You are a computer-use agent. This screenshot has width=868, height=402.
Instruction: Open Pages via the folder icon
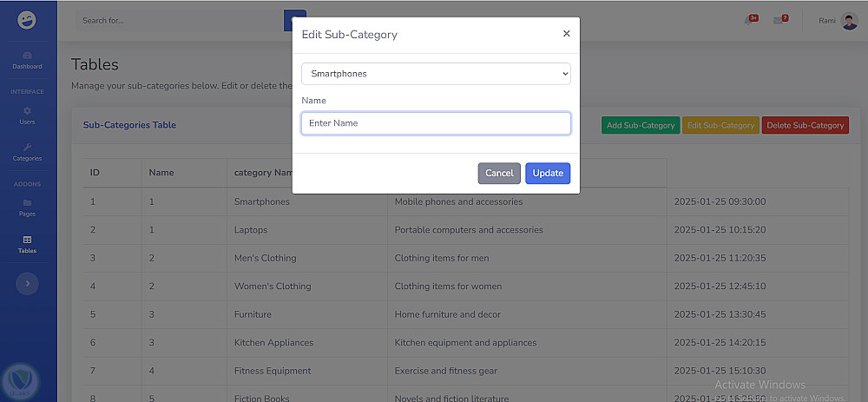(x=27, y=202)
